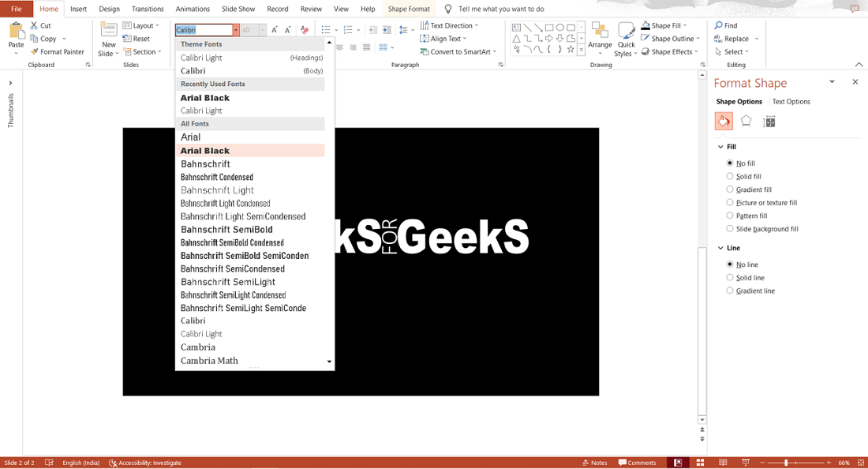Click Tell me what you want box
The width and height of the screenshot is (868, 469).
pyautogui.click(x=501, y=9)
